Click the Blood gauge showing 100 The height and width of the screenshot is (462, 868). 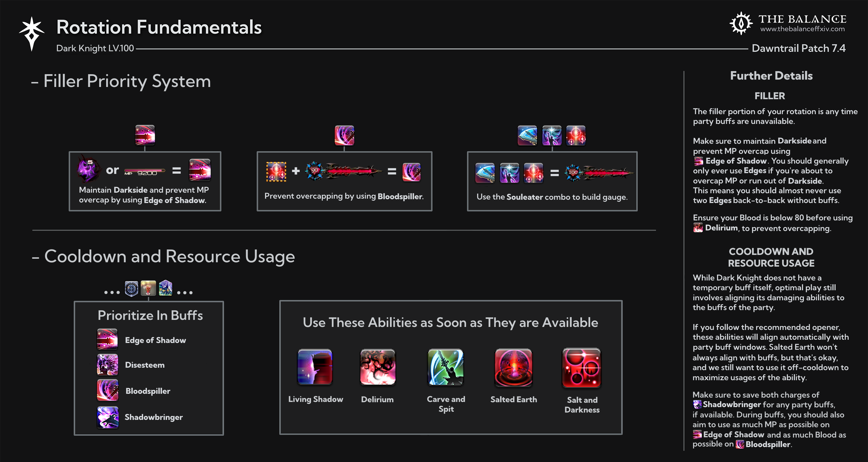pyautogui.click(x=599, y=173)
